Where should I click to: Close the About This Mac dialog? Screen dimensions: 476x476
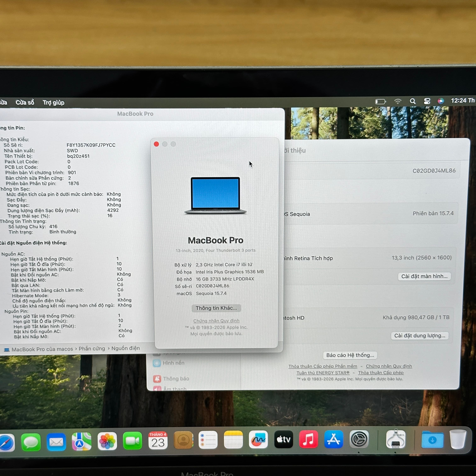pos(156,144)
